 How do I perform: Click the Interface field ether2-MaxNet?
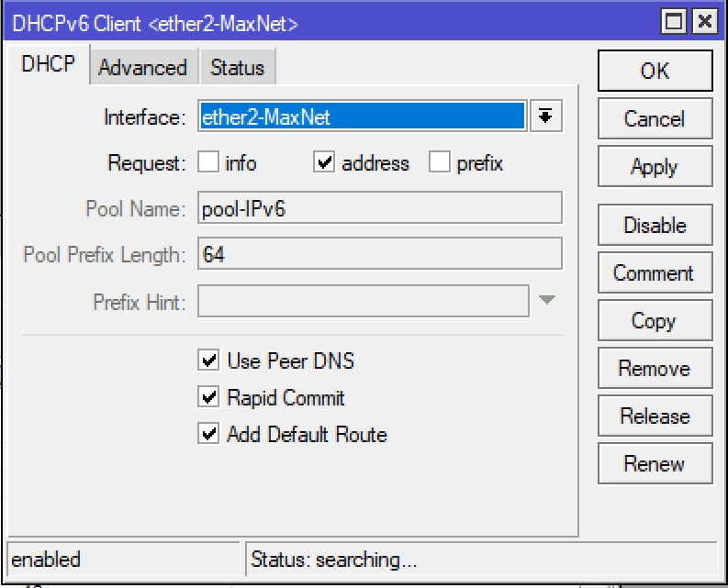tap(362, 116)
